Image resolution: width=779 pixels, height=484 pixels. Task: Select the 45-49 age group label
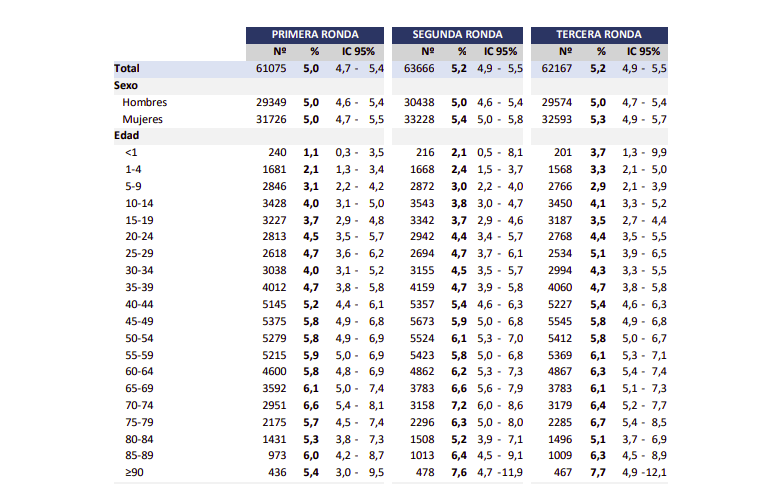click(138, 320)
